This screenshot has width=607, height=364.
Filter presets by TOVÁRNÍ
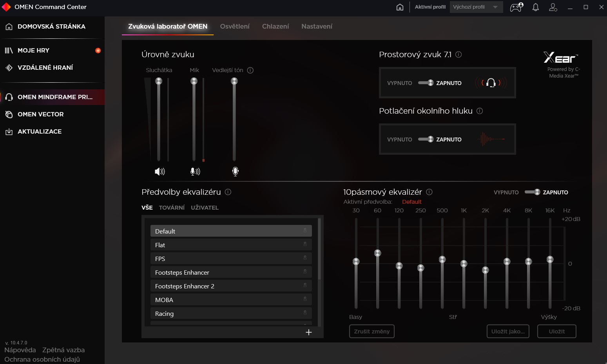click(x=172, y=208)
